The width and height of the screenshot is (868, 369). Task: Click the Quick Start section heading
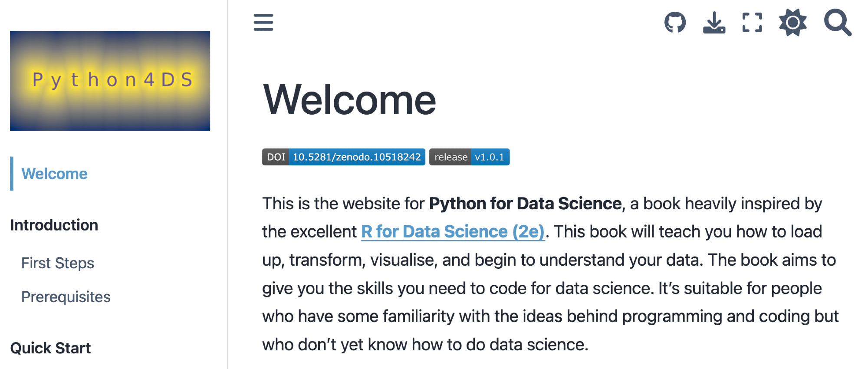(50, 348)
